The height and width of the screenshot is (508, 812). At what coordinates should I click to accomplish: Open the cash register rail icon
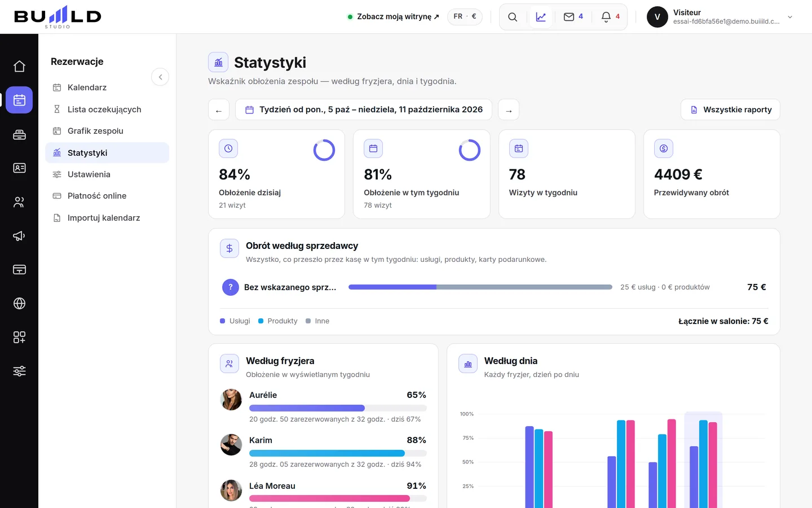coord(19,134)
